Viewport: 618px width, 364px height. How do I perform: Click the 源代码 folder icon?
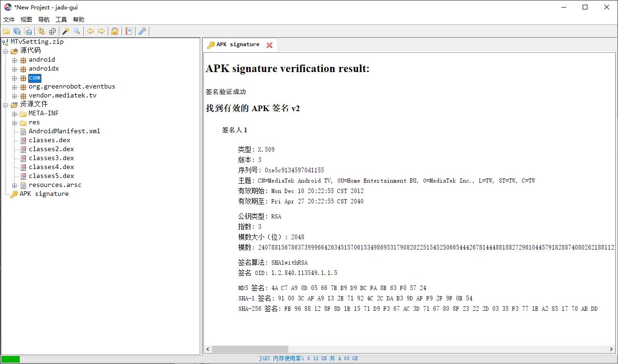(14, 51)
